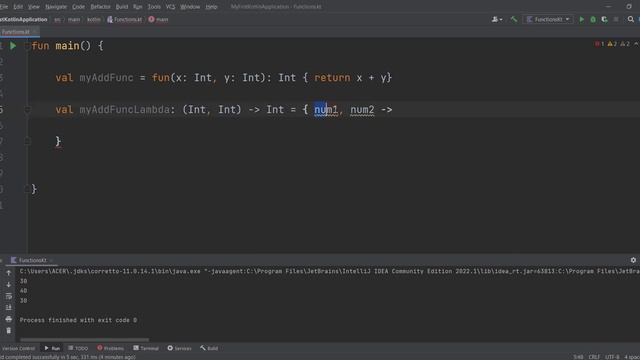Open the Version Control tool window

point(18,348)
